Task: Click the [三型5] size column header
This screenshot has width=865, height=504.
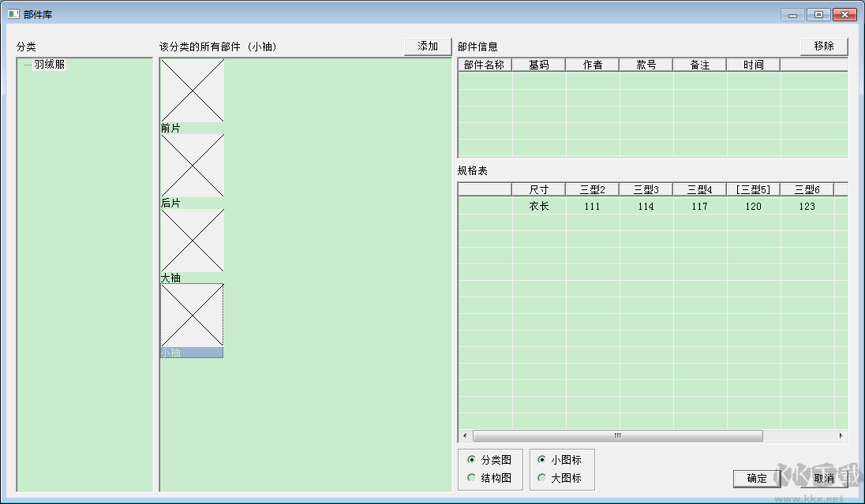Action: point(753,189)
